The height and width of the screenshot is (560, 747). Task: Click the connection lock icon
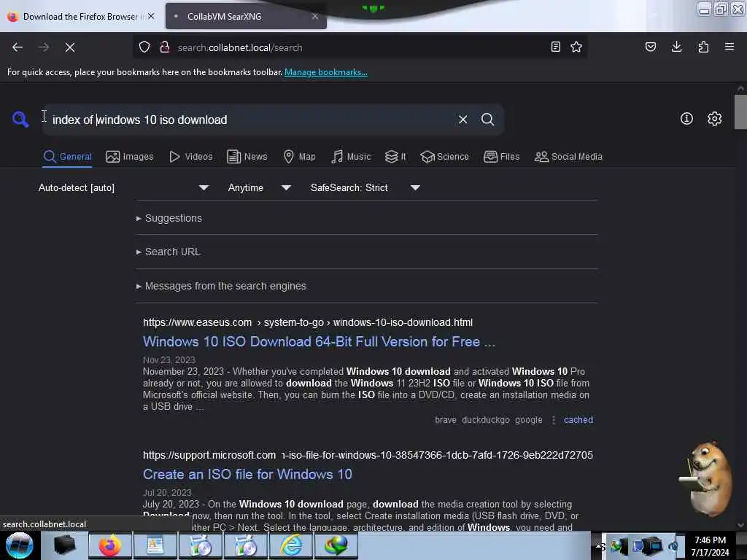(165, 47)
